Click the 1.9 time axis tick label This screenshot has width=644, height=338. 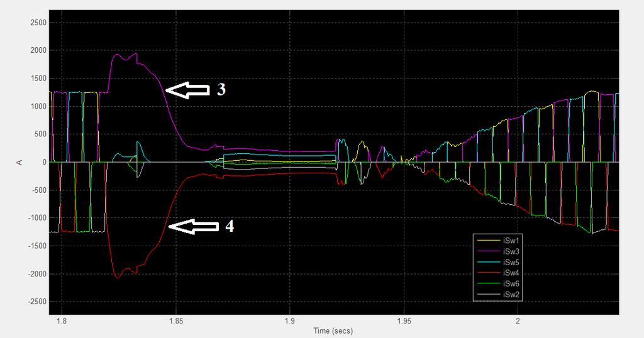[x=289, y=321]
